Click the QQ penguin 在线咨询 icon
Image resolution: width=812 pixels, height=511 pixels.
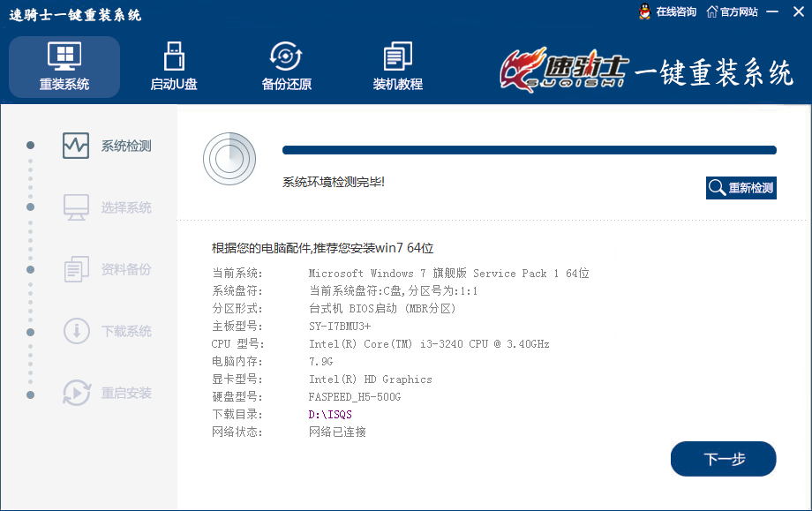[x=644, y=11]
